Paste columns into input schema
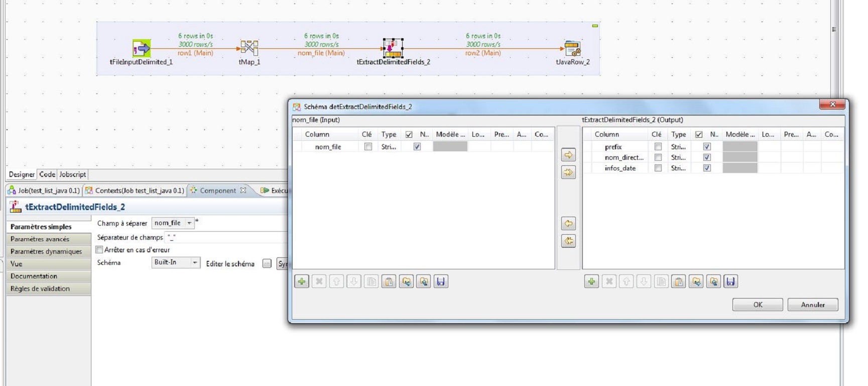868x386 pixels. pyautogui.click(x=389, y=281)
